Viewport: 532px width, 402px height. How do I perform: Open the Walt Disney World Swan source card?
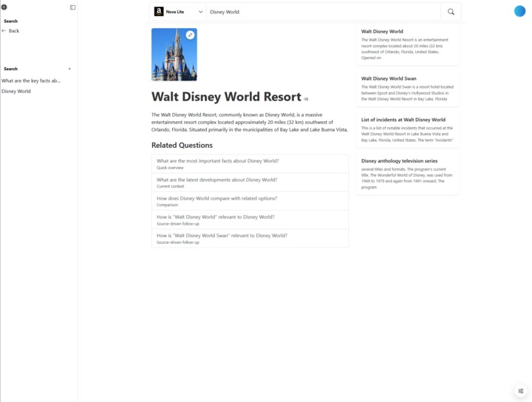tap(407, 89)
